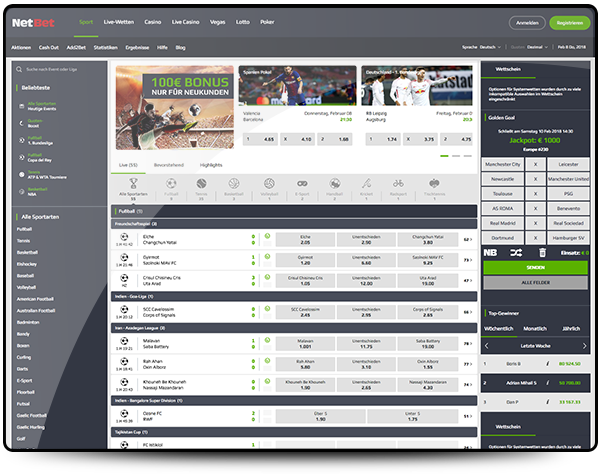The image size is (600, 474).
Task: Filter live events by Tennis icon
Action: (201, 184)
